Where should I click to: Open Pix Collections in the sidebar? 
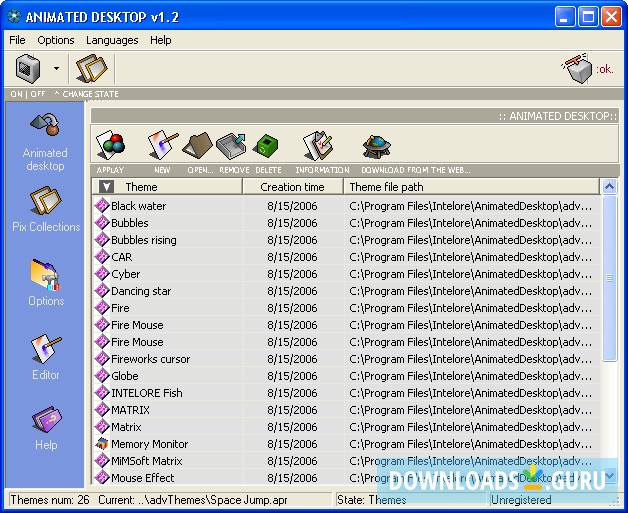click(x=46, y=210)
